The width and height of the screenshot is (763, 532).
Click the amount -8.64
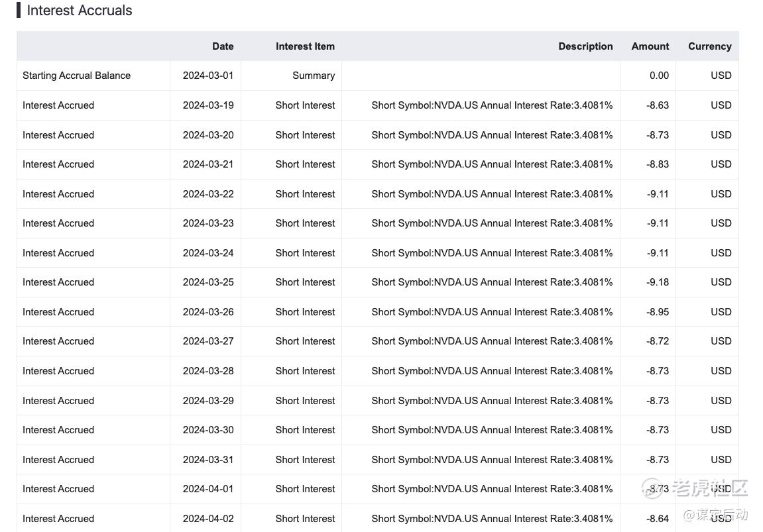[658, 518]
